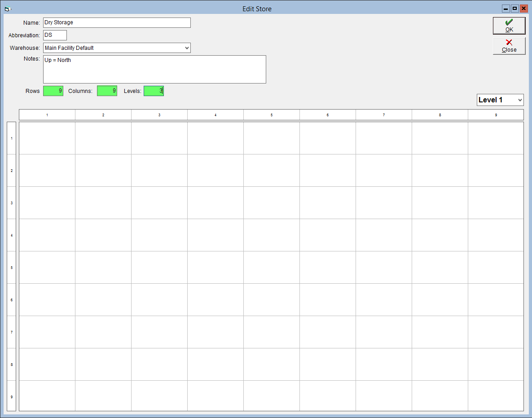
Task: Click grid cell at row 5, column 5
Action: [272, 267]
